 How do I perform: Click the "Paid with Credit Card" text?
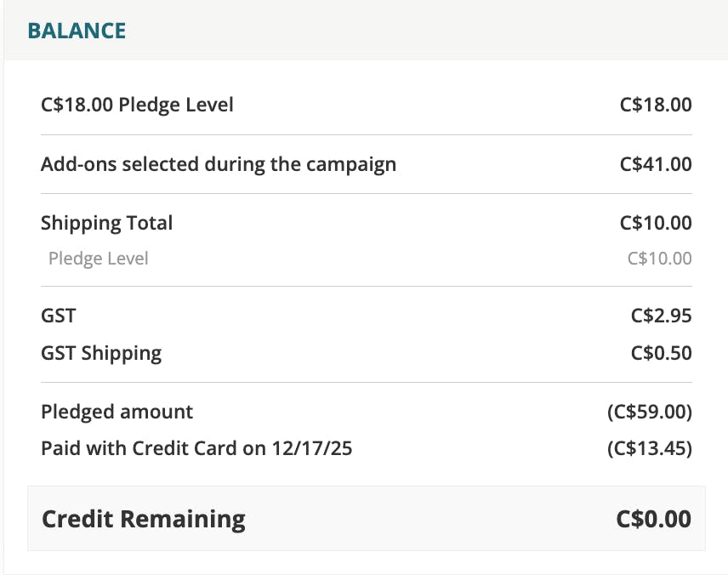pos(139,447)
